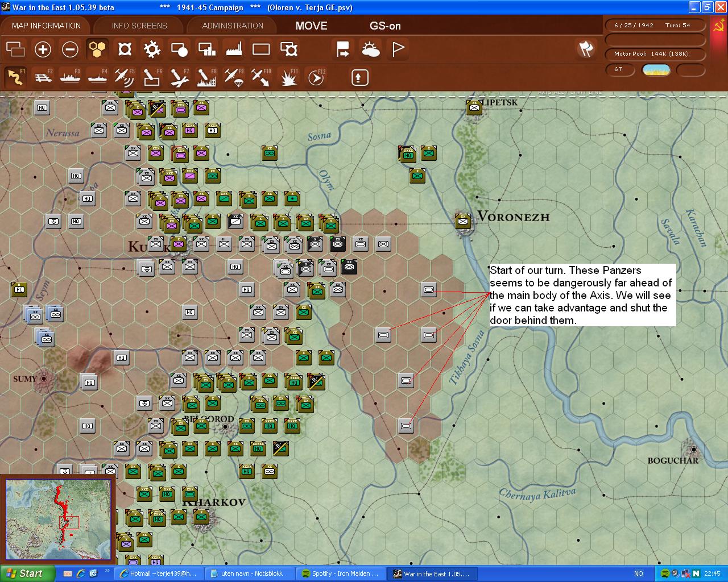Select the Soviet unit at Lipetsk
The image size is (728, 582).
(x=474, y=107)
